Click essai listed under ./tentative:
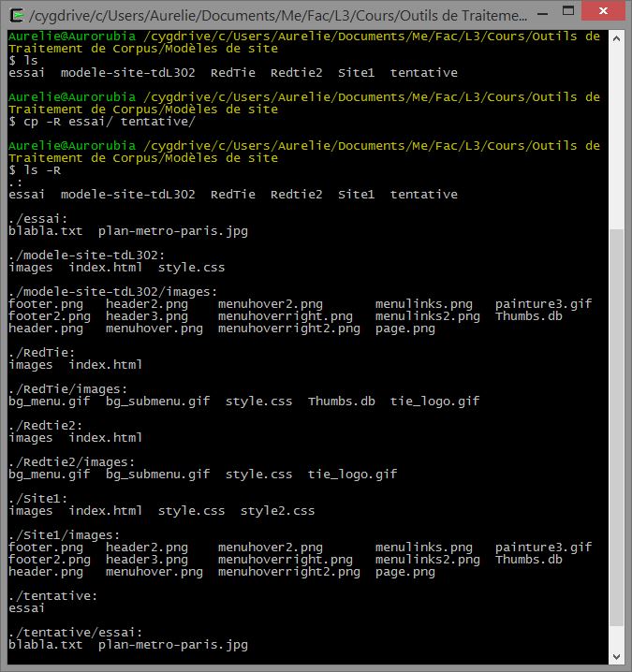The width and height of the screenshot is (632, 672). [26, 608]
